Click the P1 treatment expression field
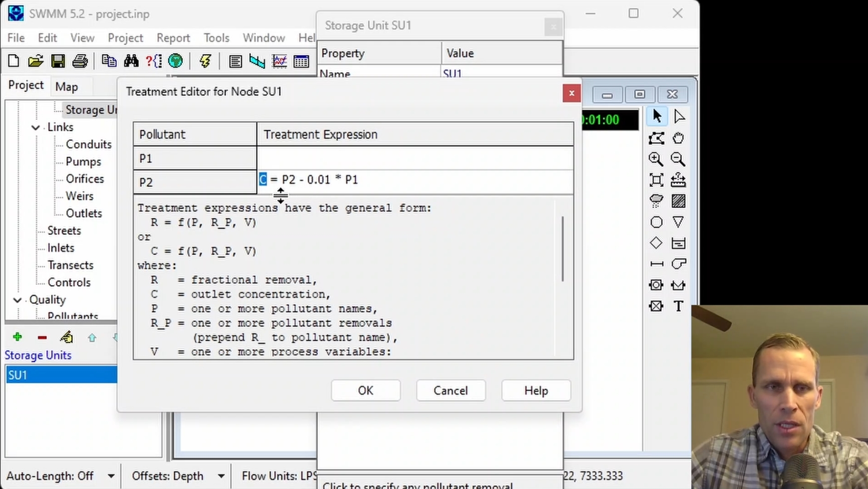This screenshot has width=868, height=489. tap(415, 158)
